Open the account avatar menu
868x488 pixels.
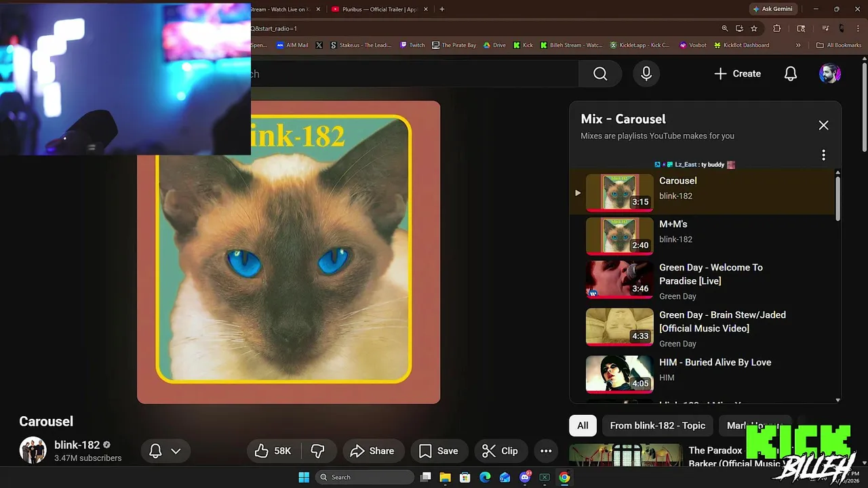829,73
